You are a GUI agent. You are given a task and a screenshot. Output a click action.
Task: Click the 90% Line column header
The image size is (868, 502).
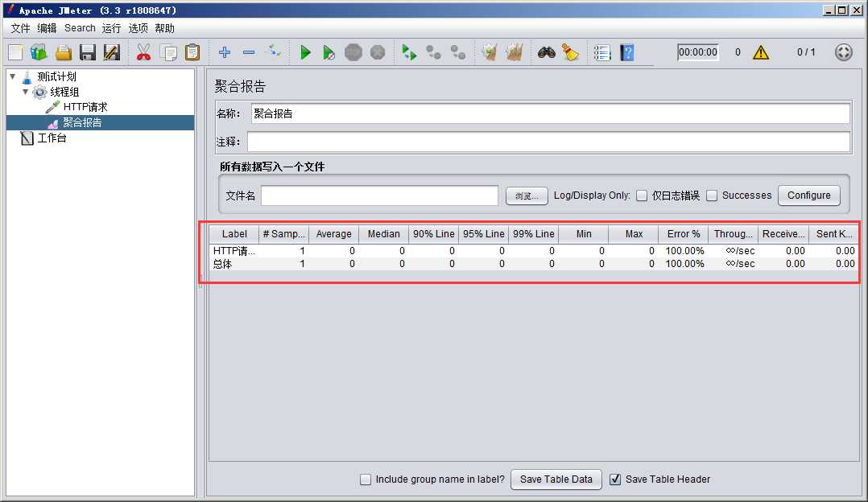click(433, 234)
